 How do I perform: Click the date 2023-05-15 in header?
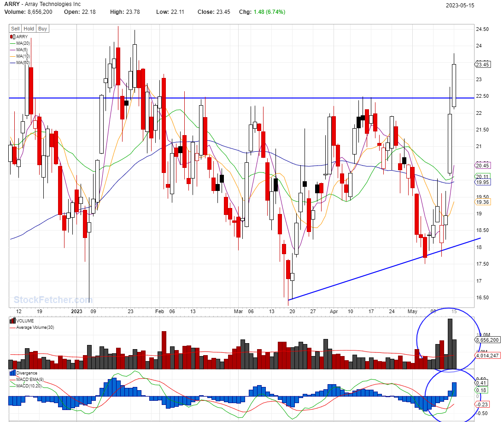pyautogui.click(x=460, y=5)
